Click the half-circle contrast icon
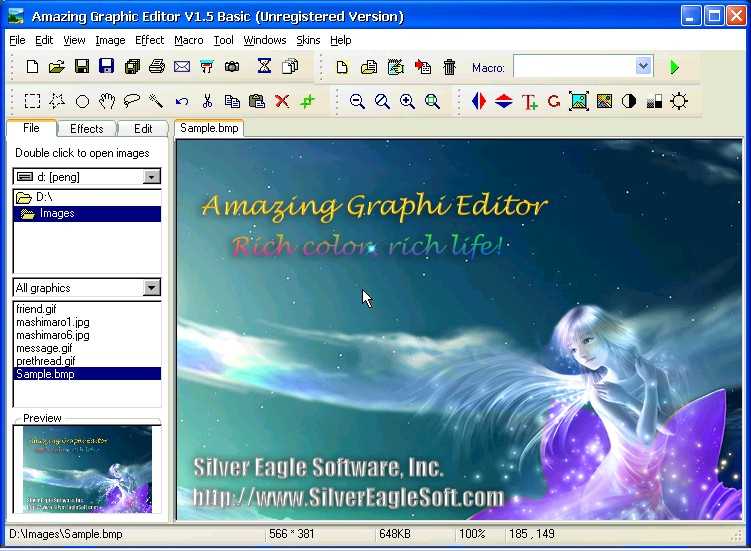The image size is (751, 551). [x=629, y=102]
